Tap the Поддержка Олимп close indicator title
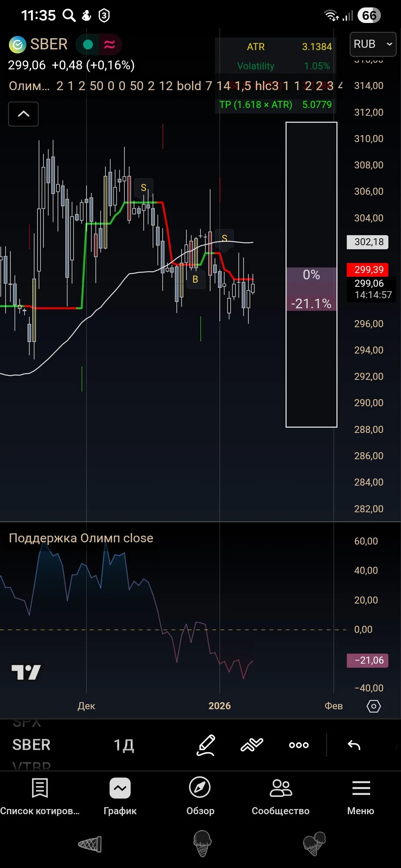This screenshot has height=868, width=401. pyautogui.click(x=81, y=538)
